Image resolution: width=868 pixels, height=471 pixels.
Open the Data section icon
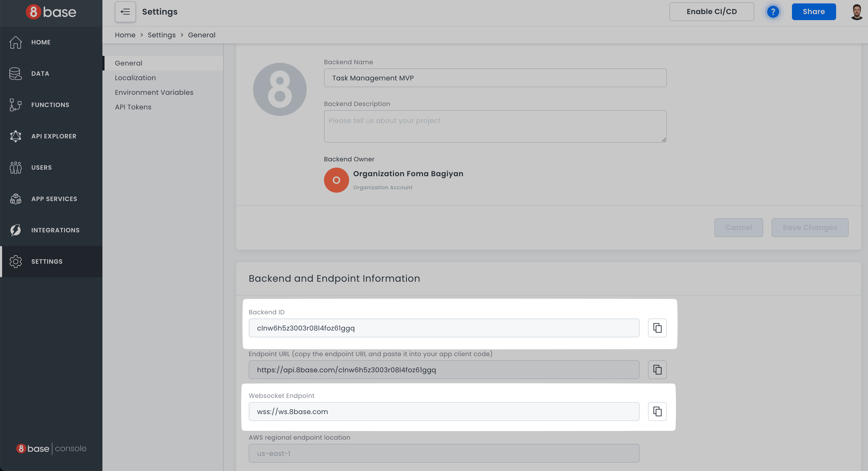15,73
